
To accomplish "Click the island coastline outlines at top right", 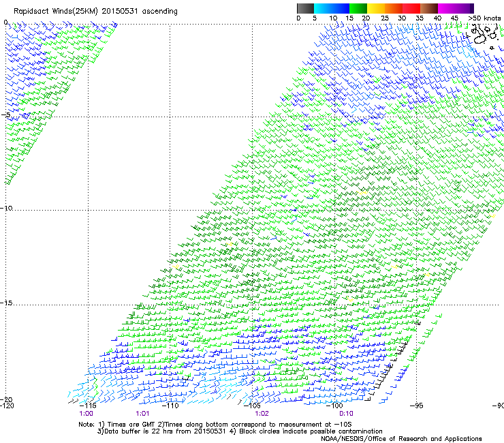I will click(x=484, y=36).
